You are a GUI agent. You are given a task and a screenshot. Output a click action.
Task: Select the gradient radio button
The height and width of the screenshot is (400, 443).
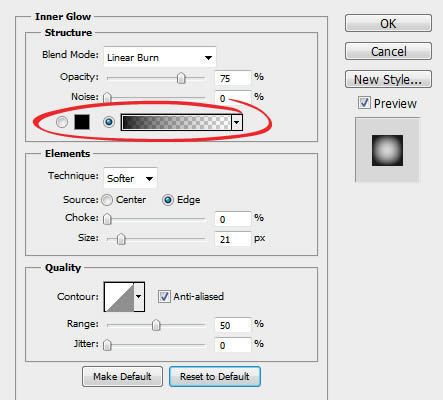coord(109,122)
